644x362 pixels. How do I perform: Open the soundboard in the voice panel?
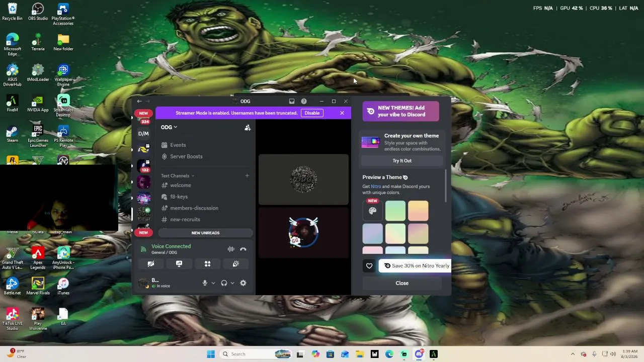point(235,264)
